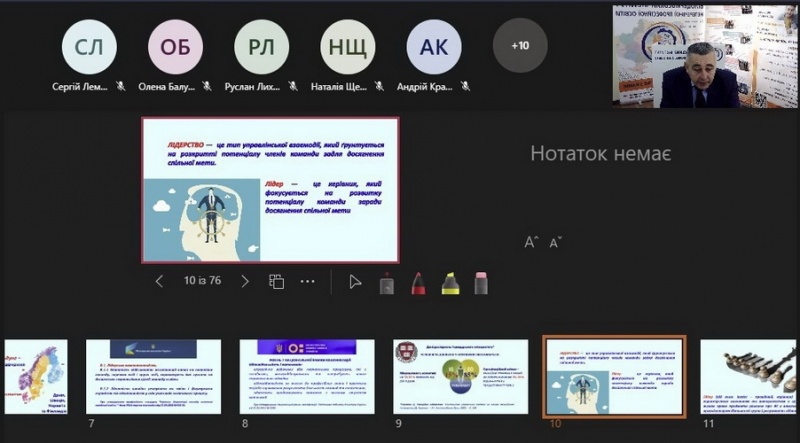Click participant name Руслан Лих
The image size is (800, 443).
click(253, 87)
